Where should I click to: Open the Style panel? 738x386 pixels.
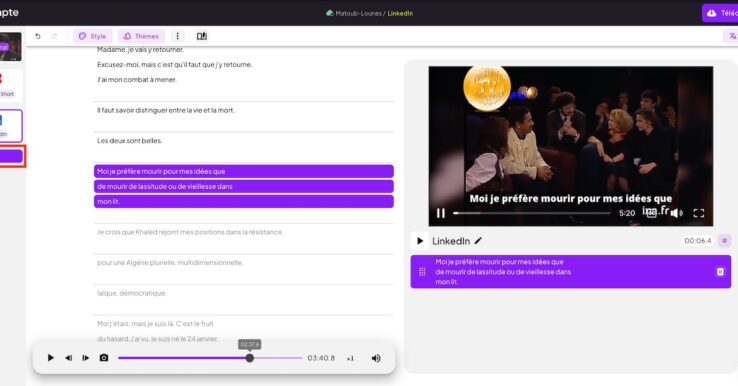[92, 36]
